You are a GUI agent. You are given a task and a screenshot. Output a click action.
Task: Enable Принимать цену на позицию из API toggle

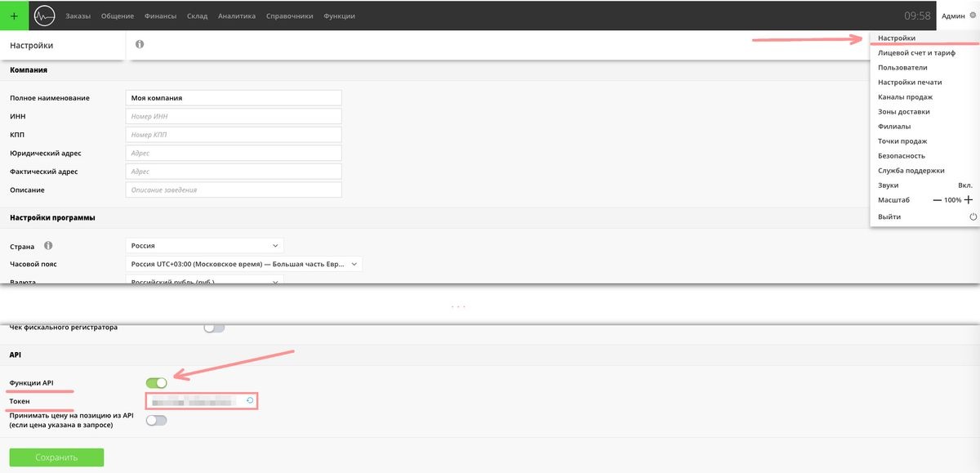[x=156, y=420]
